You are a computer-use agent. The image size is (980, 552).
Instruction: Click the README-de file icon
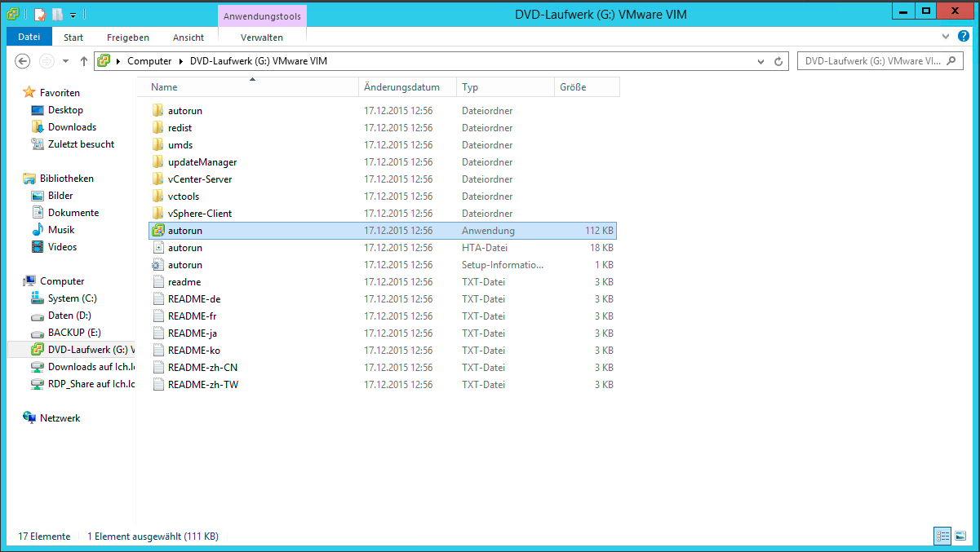(x=158, y=298)
